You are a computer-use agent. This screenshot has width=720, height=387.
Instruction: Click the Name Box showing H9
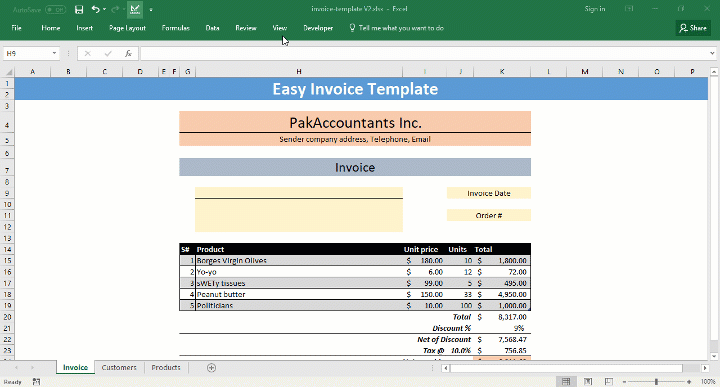[27, 54]
